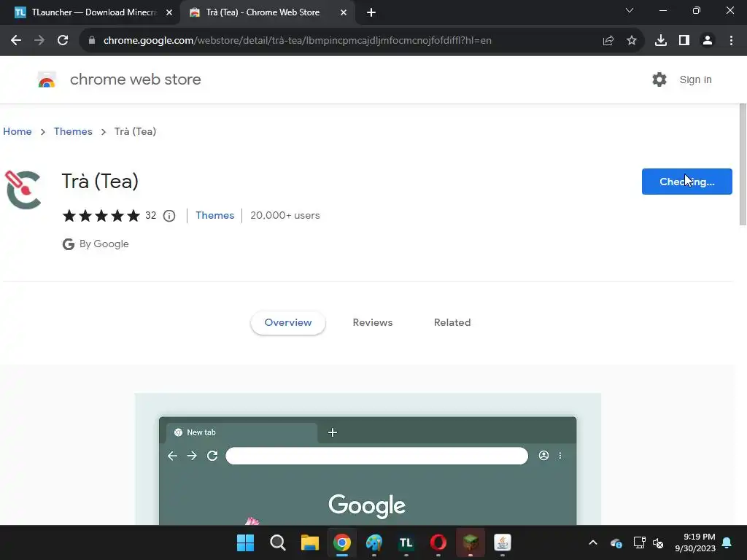Open the clock showing 9:19 PM

click(x=695, y=542)
